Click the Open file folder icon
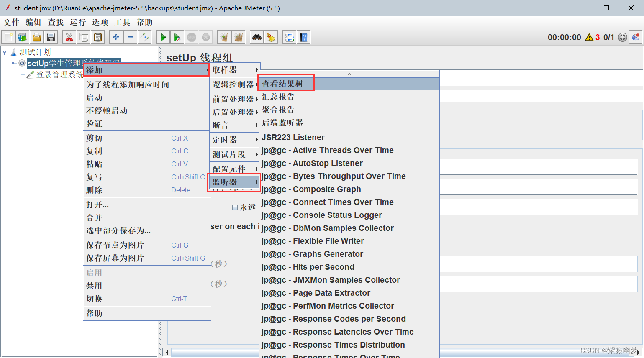The image size is (644, 358). point(37,37)
